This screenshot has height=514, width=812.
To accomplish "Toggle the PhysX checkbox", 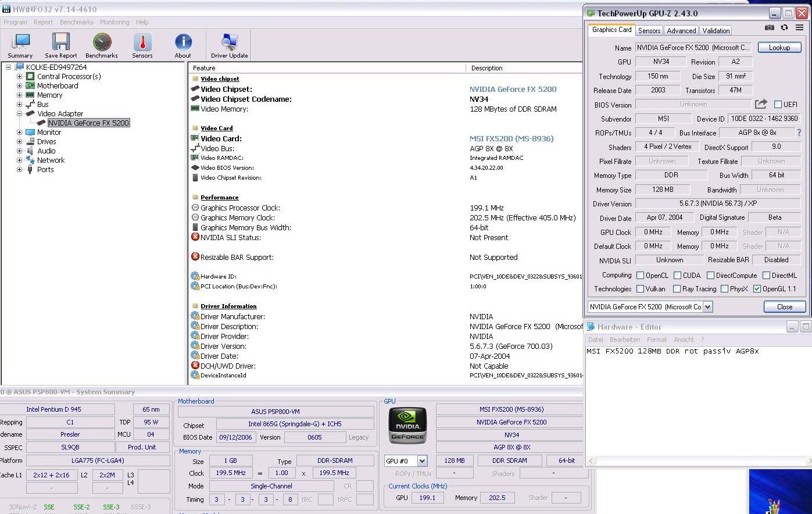I will tap(724, 289).
